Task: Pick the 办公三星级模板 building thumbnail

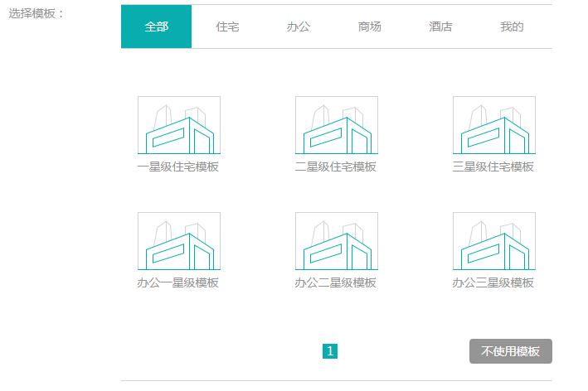Action: (x=494, y=241)
